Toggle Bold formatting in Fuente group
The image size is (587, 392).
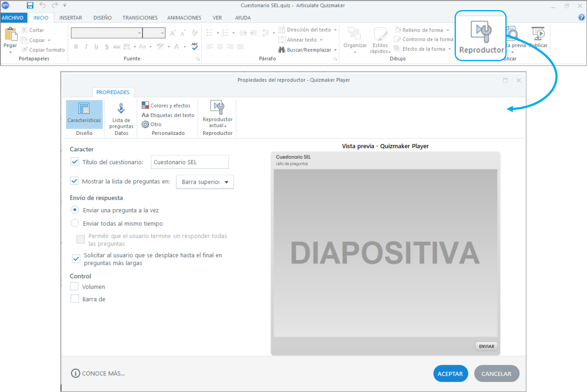(x=76, y=46)
